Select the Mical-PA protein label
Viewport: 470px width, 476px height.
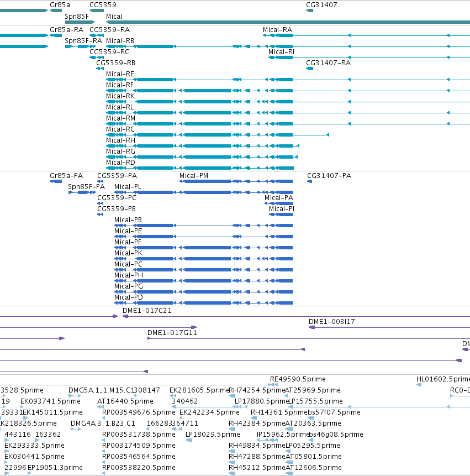pyautogui.click(x=279, y=198)
